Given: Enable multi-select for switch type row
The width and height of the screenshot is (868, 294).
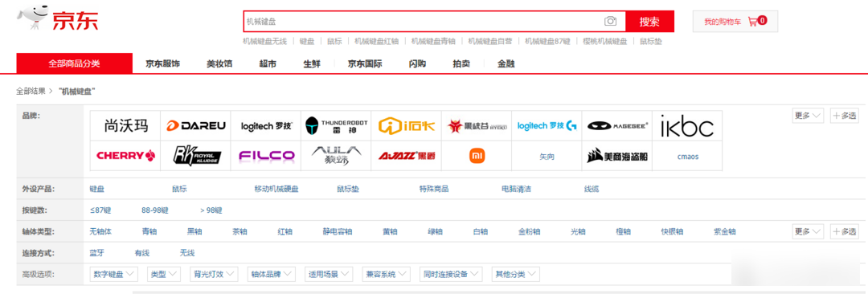Looking at the screenshot, I should click(844, 231).
